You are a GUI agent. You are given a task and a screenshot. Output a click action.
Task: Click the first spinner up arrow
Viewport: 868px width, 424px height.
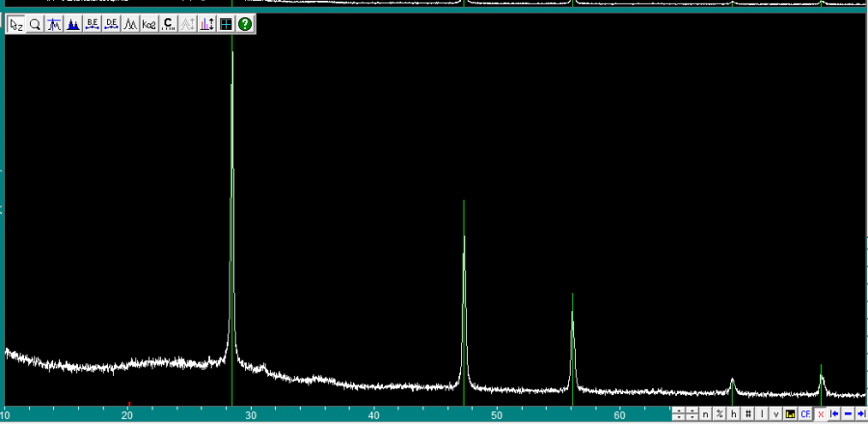[x=679, y=411]
